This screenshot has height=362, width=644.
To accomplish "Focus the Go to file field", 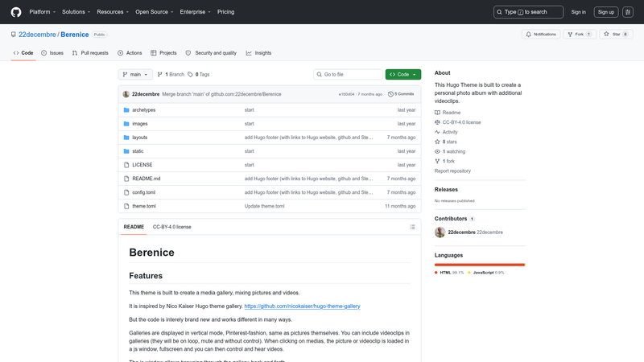I will (x=348, y=74).
